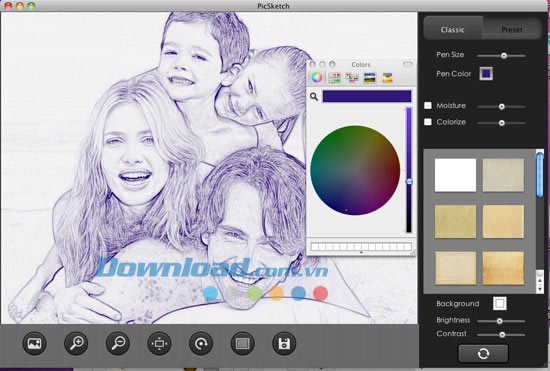Viewport: 550px width, 371px height.
Task: Click the Pen Size slider handle
Action: click(x=504, y=55)
